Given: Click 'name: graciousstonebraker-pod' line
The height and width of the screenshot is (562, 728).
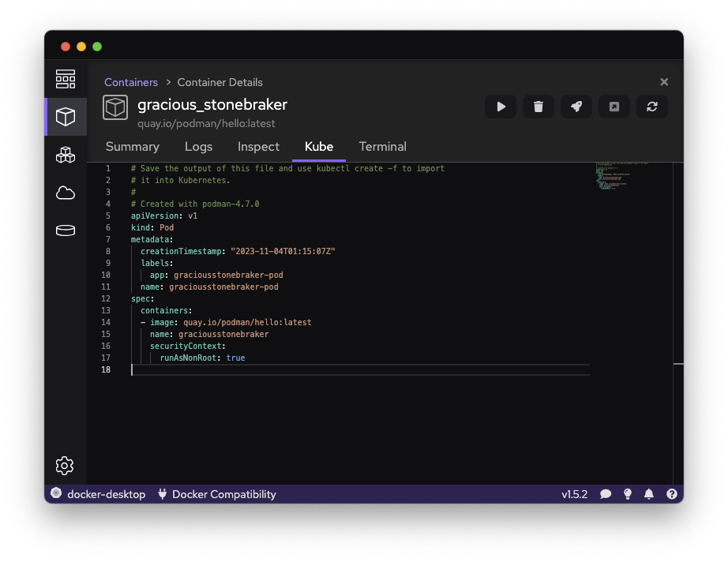Looking at the screenshot, I should (209, 287).
